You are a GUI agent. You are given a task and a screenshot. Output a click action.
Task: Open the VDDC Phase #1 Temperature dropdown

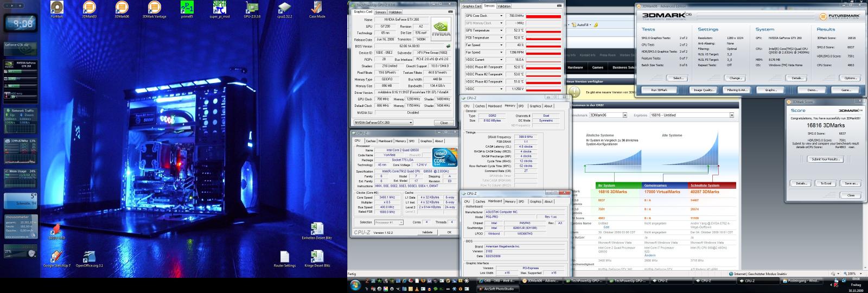pyautogui.click(x=501, y=67)
